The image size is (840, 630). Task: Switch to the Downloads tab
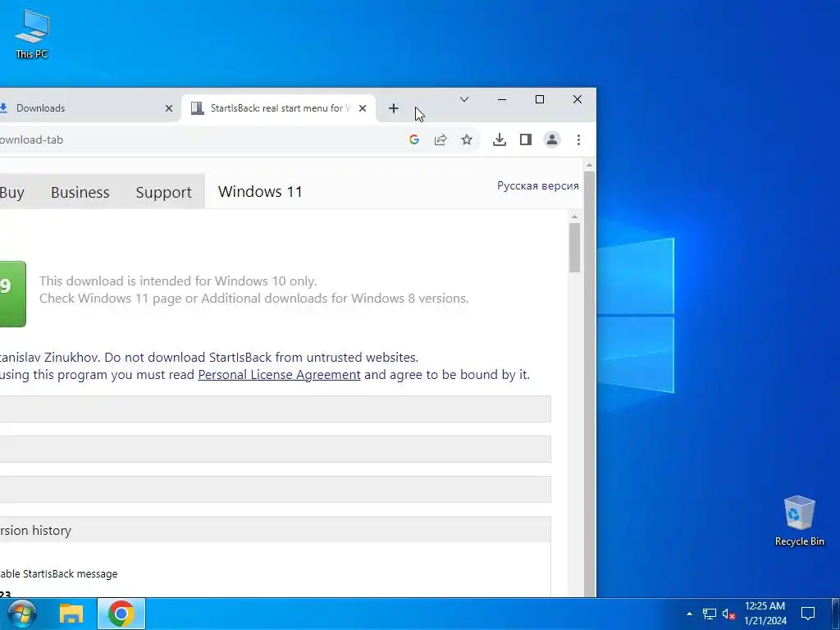(x=85, y=108)
